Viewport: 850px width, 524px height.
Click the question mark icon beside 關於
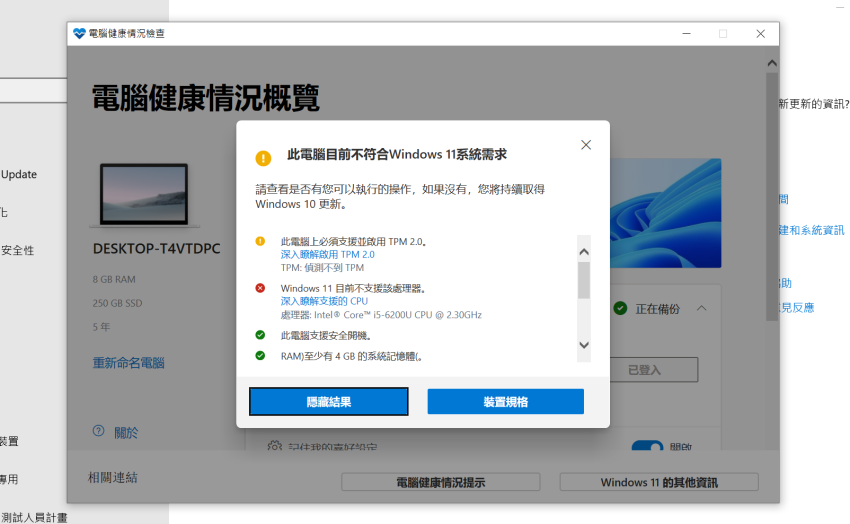tap(99, 431)
